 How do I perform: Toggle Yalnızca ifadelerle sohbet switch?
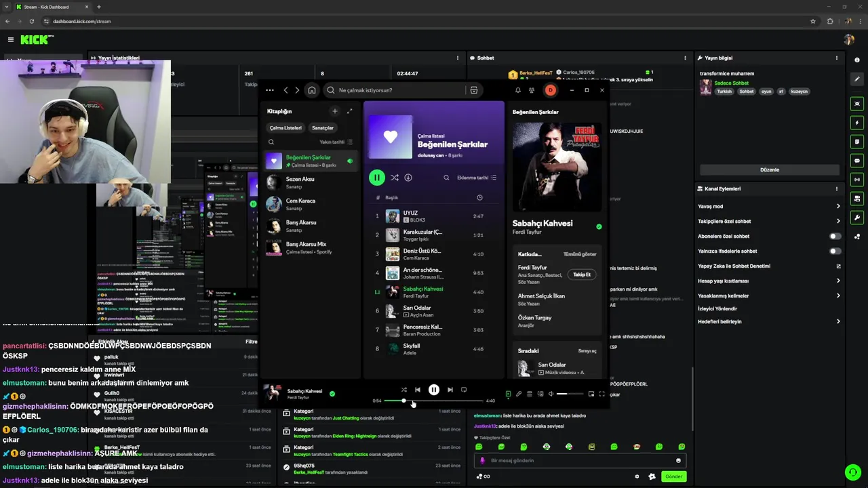point(835,251)
